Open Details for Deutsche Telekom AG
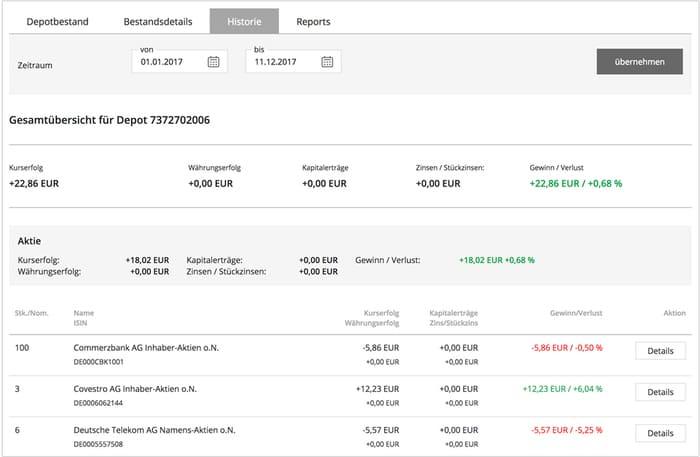Screen dimensions: 700x457 pyautogui.click(x=660, y=433)
